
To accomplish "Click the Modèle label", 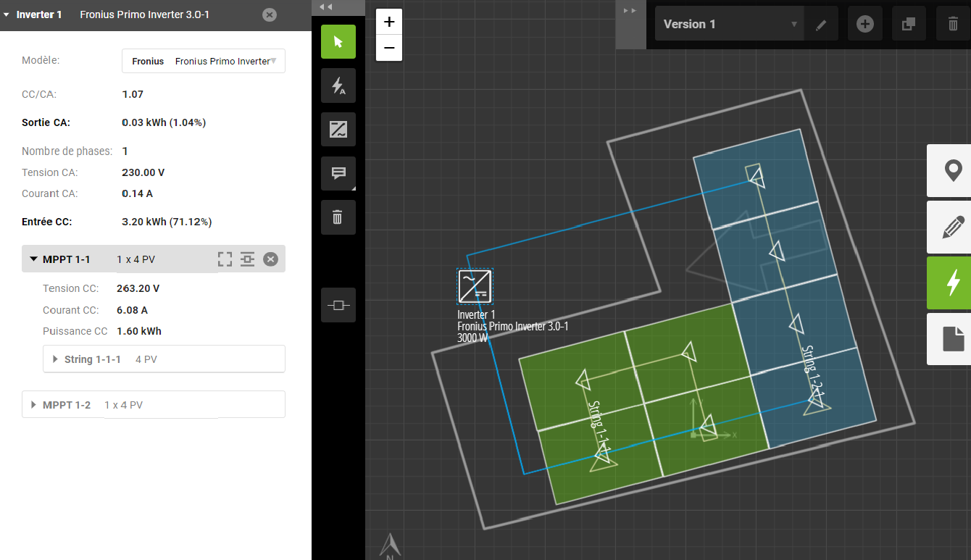I will (41, 60).
